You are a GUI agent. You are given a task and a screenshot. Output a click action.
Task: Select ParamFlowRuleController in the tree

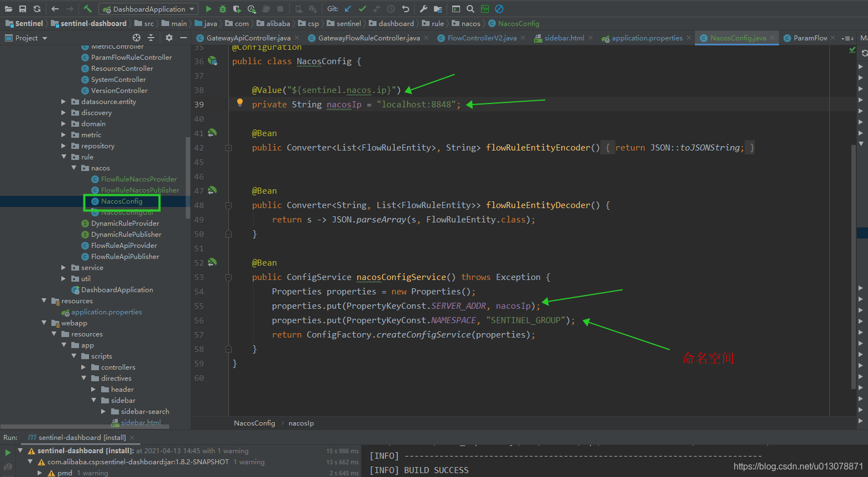point(131,57)
